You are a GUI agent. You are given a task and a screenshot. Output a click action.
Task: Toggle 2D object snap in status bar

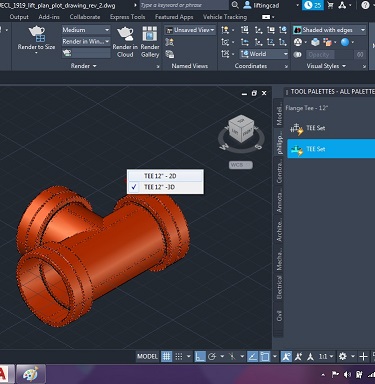265,356
